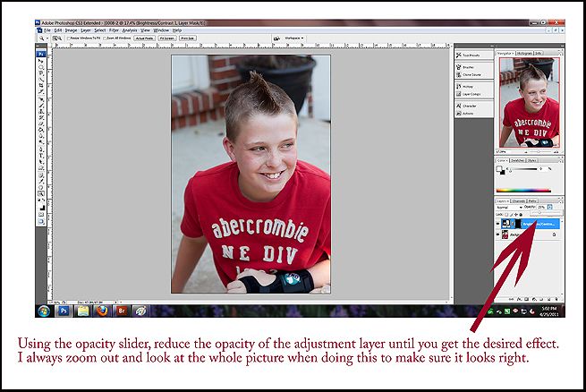Open Firefox from the taskbar
Viewport: 586px width, 392px height.
click(102, 311)
